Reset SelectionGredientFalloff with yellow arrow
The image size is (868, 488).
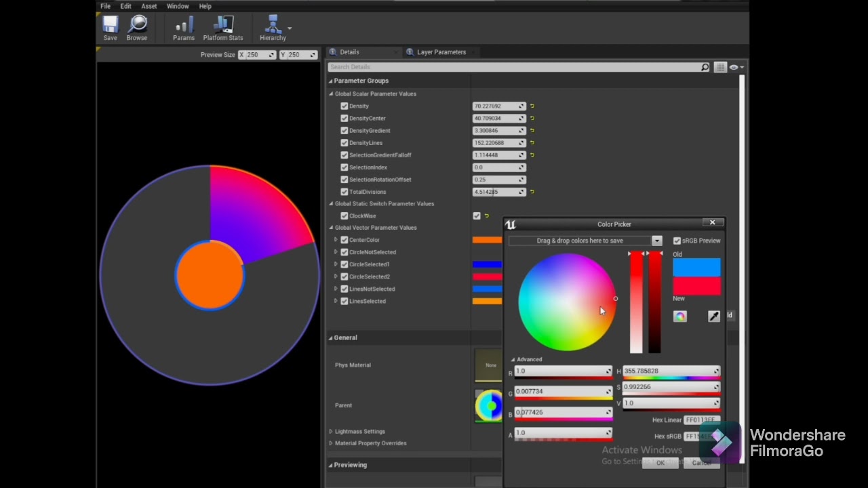(x=532, y=155)
